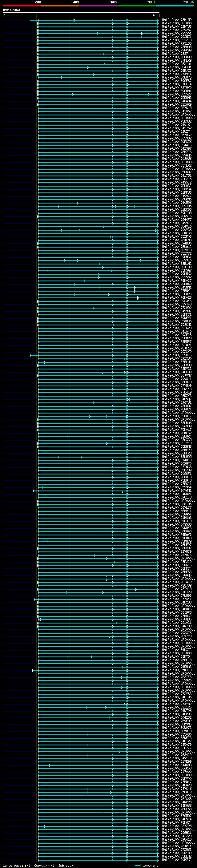The image size is (197, 868).
Task: Select label UniRef100_B6SJU5
Action: (177, 206)
